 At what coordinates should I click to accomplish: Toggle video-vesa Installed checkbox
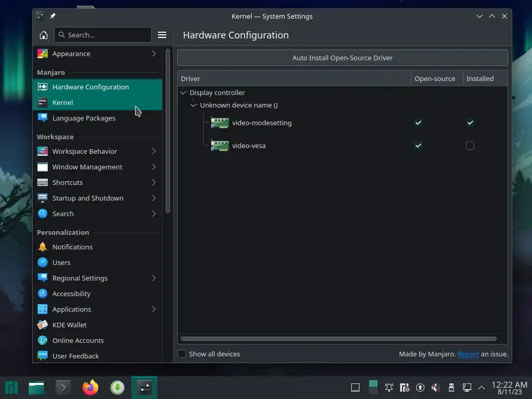tap(470, 145)
